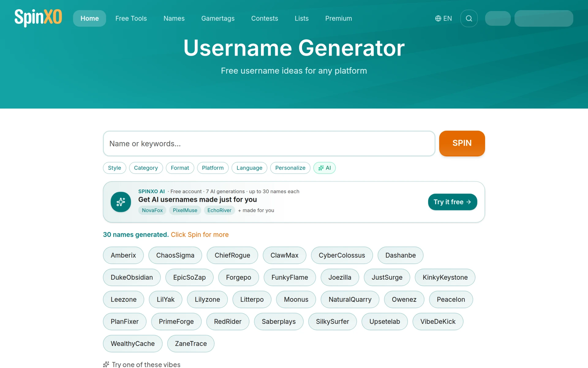Pick the KinkyKeystone username
This screenshot has height=368, width=588.
445,277
